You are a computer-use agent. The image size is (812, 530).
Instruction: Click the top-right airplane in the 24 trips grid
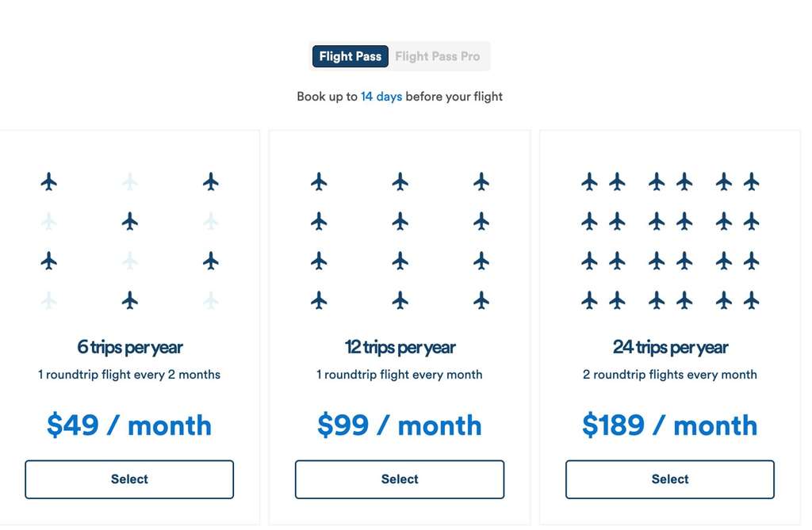[751, 181]
